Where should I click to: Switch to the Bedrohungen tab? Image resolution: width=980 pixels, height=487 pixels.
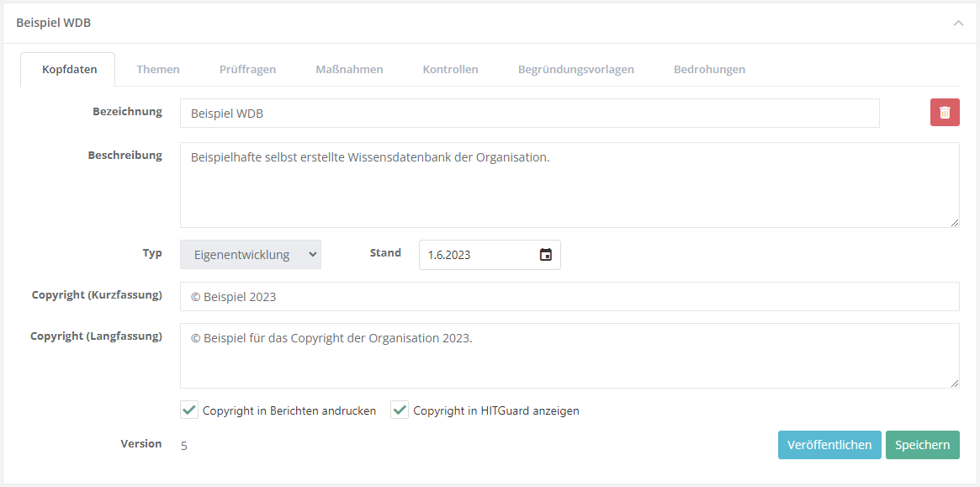[x=709, y=69]
